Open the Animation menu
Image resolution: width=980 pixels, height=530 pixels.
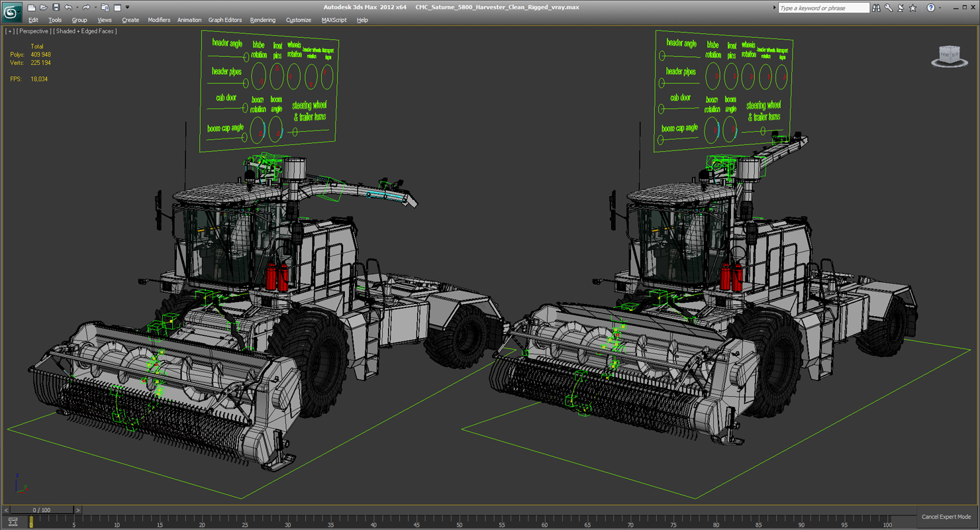click(x=189, y=20)
